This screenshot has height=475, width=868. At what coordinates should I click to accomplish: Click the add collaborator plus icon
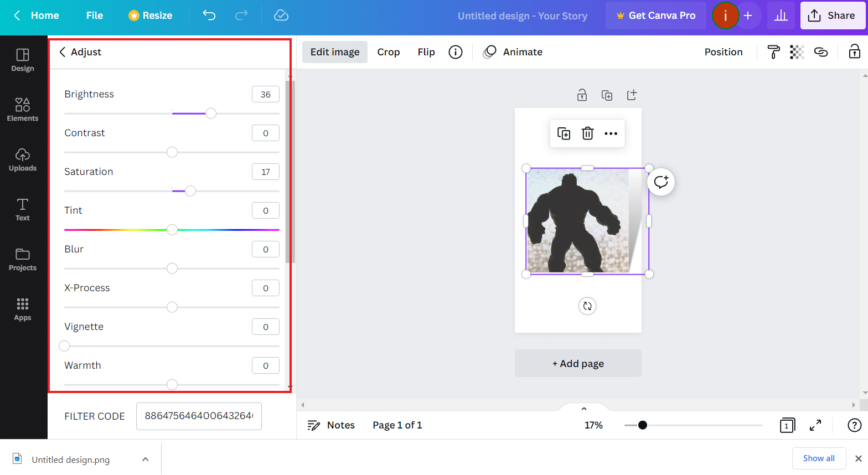[748, 16]
